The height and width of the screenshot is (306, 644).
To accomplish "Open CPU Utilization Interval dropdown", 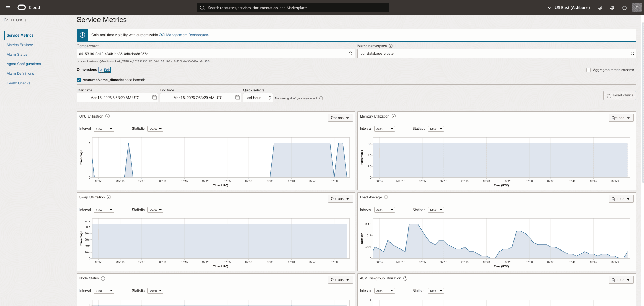I will (x=104, y=129).
